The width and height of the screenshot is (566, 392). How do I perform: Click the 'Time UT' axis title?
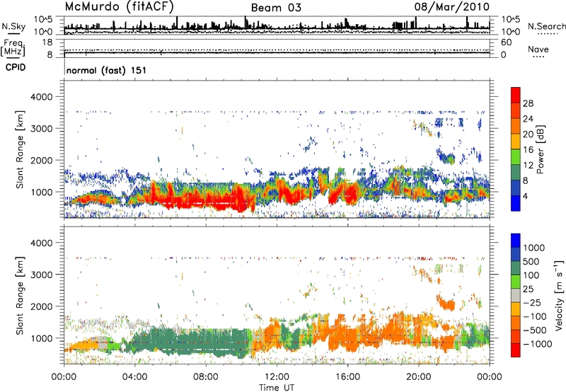point(277,388)
